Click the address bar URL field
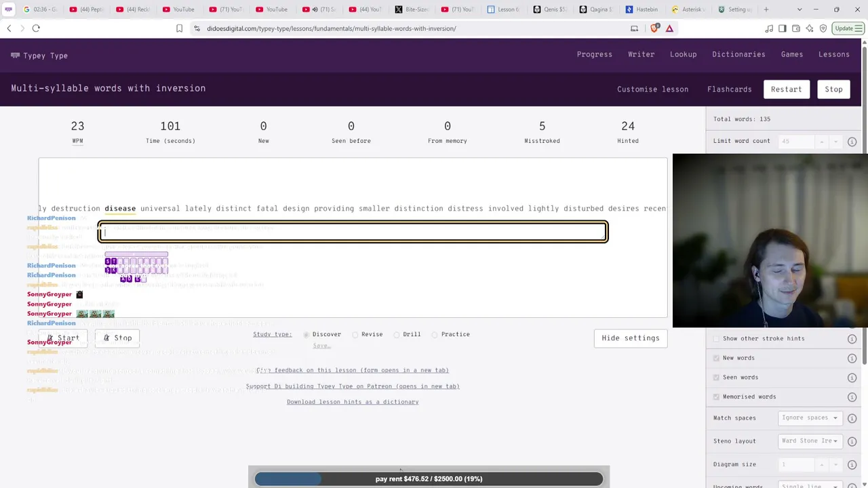Viewport: 868px width, 488px height. point(407,28)
